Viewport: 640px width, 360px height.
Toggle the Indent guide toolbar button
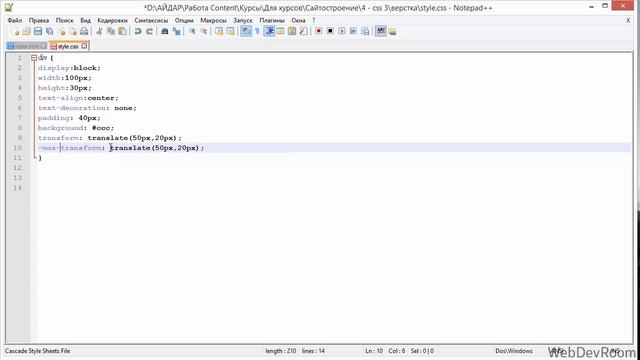click(269, 31)
